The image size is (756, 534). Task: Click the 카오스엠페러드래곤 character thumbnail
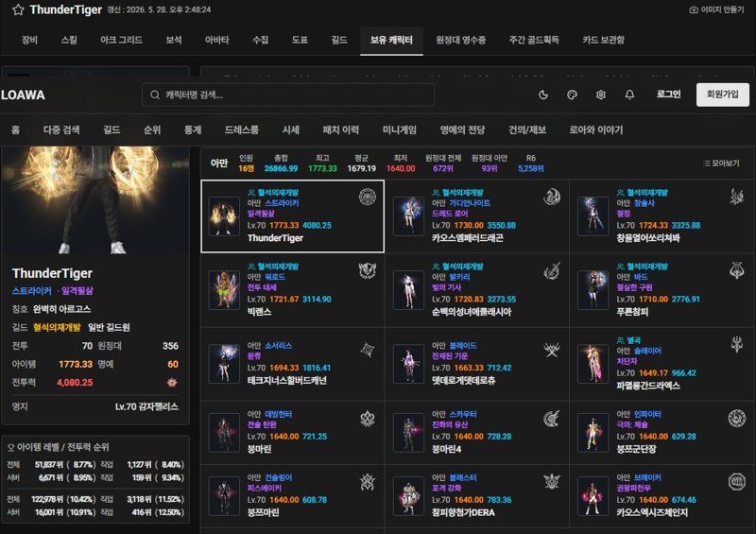(409, 216)
